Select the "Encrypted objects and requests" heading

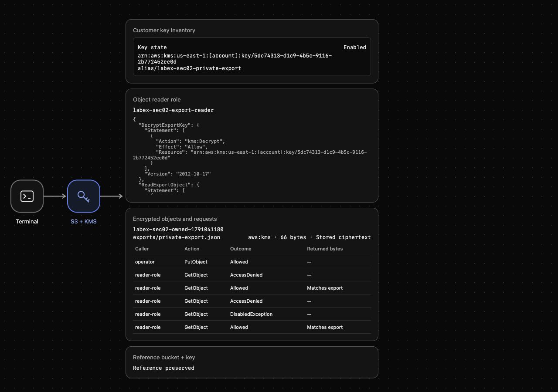(x=175, y=219)
